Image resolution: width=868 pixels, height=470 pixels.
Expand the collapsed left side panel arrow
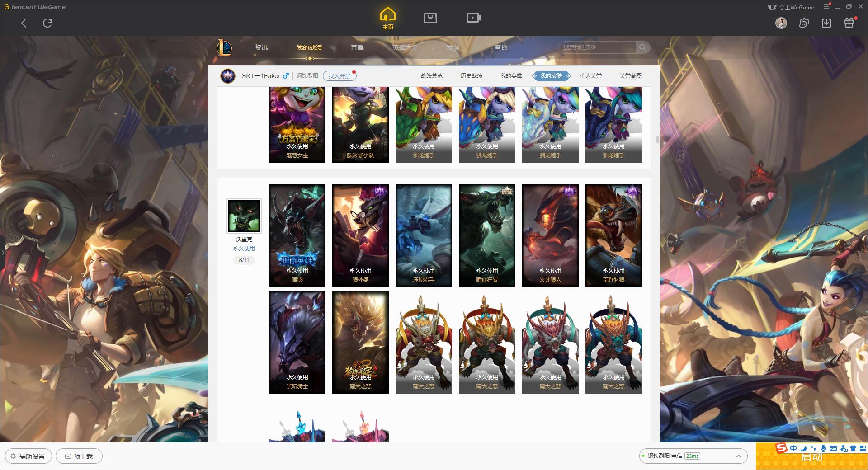tap(2, 252)
